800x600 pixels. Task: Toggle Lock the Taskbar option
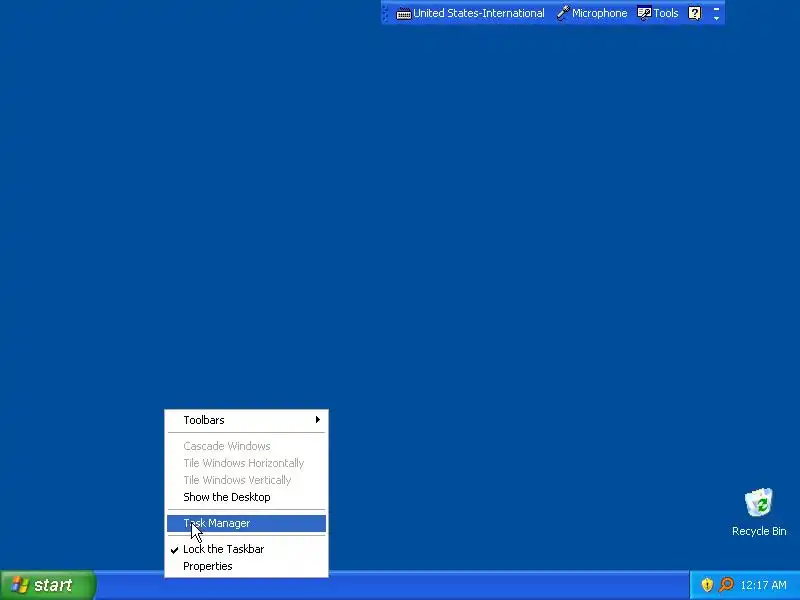(246, 549)
